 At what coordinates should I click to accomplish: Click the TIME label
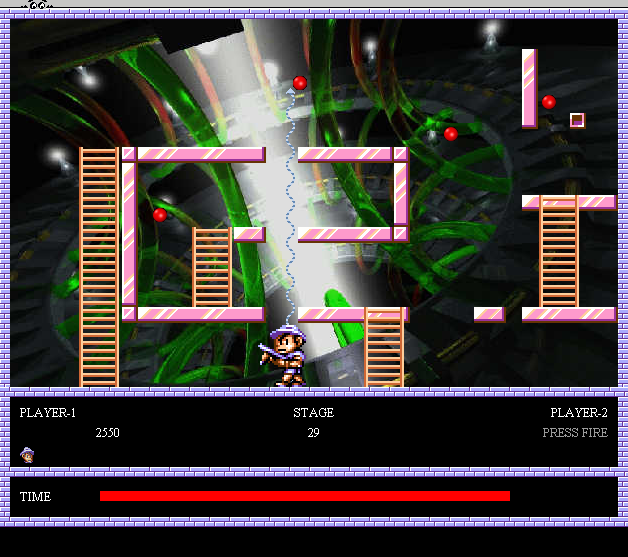click(x=35, y=497)
